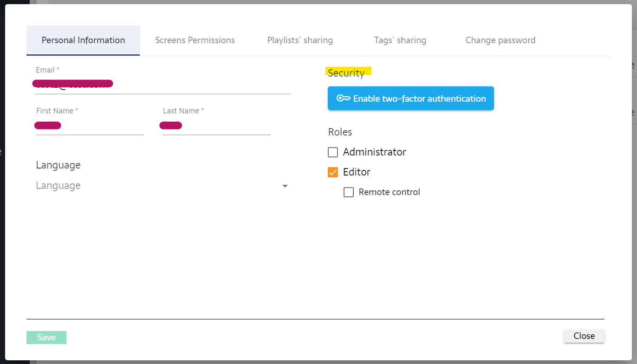Select the Tags` sharing tab

coord(400,40)
